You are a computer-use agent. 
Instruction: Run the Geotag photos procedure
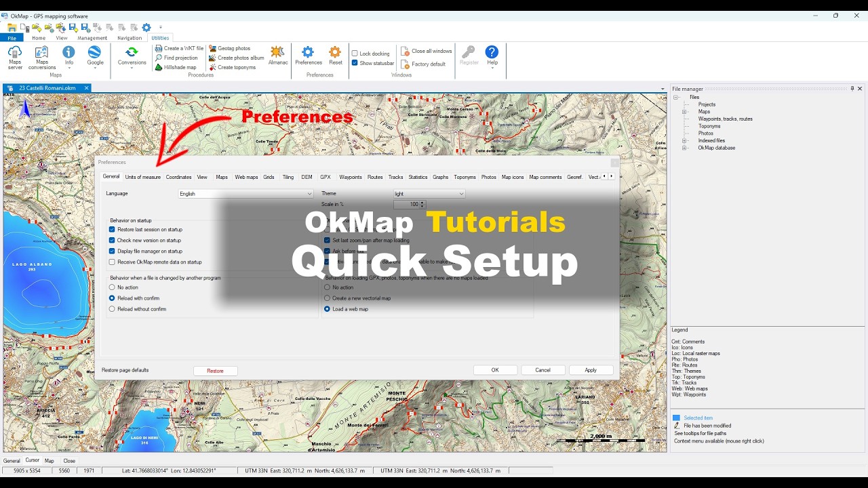[x=229, y=49]
